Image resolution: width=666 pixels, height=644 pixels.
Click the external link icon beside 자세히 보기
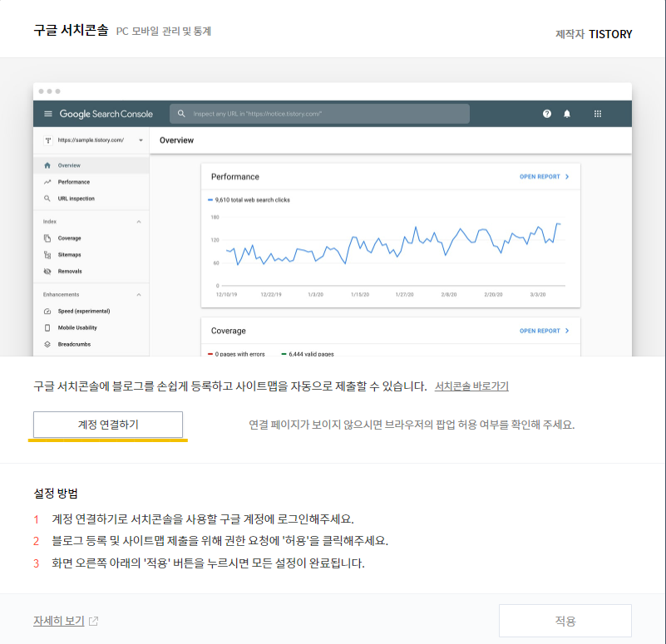pyautogui.click(x=93, y=621)
